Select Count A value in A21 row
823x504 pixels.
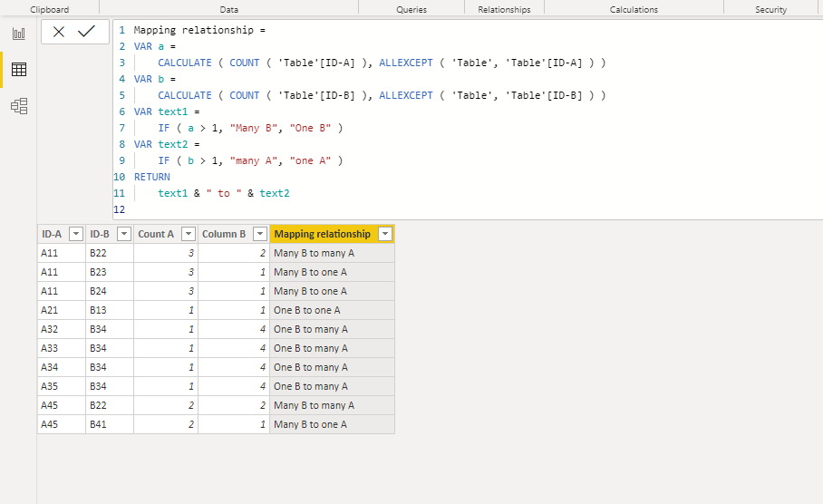pos(166,310)
